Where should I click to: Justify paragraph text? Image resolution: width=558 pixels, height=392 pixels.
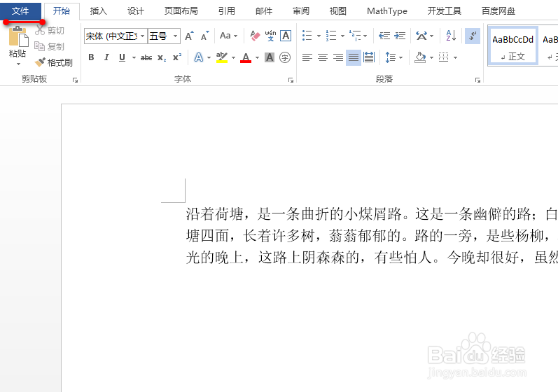pyautogui.click(x=354, y=57)
